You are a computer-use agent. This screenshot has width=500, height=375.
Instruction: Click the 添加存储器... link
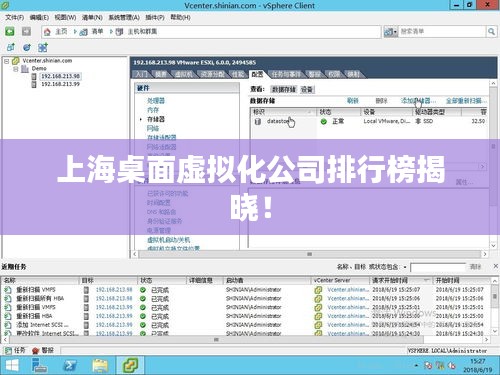coord(418,101)
